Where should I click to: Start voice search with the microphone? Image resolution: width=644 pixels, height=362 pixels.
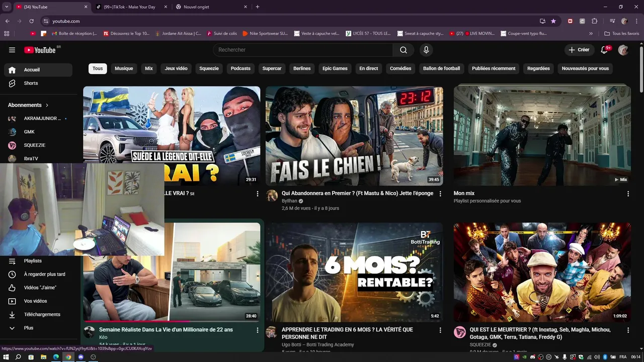pyautogui.click(x=426, y=50)
